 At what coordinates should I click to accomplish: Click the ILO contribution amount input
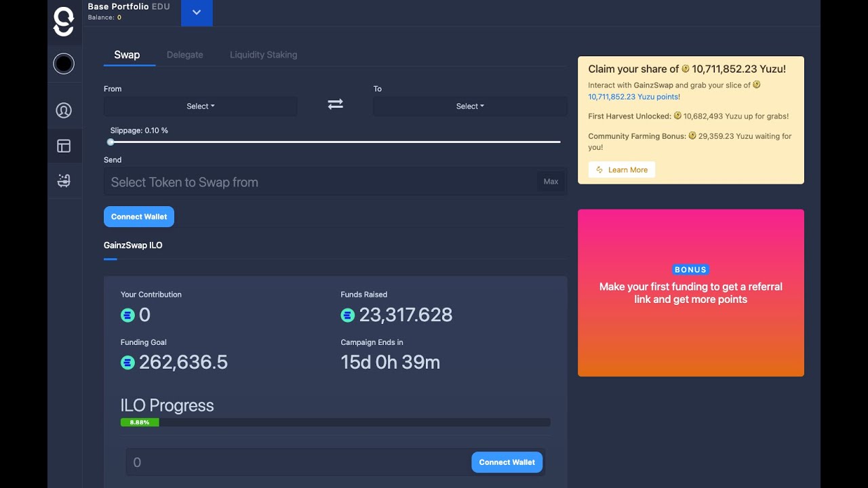(299, 462)
